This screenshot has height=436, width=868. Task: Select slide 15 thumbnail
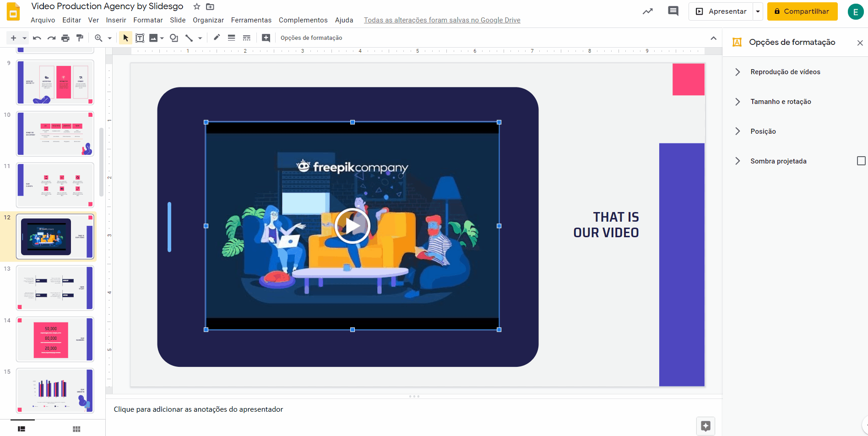[x=55, y=391]
